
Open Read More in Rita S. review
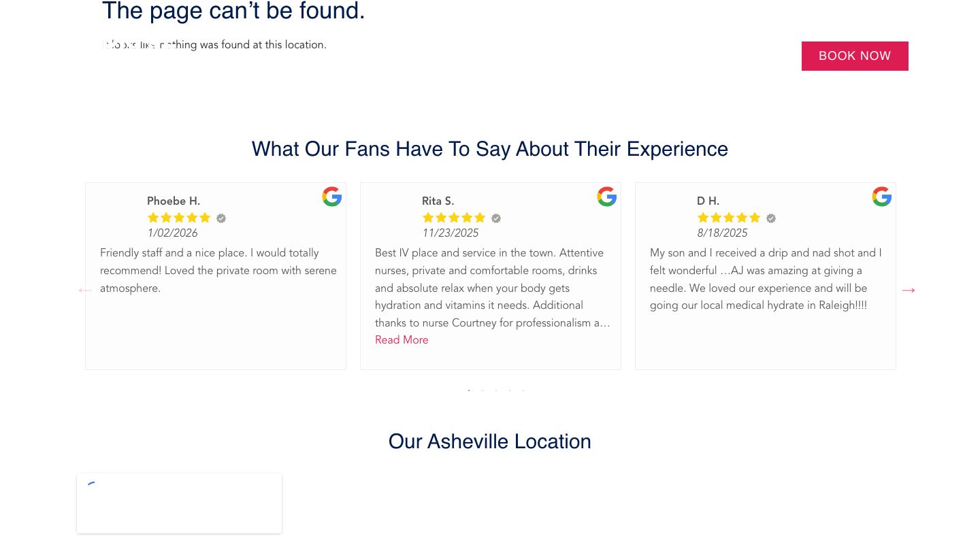[x=402, y=340]
